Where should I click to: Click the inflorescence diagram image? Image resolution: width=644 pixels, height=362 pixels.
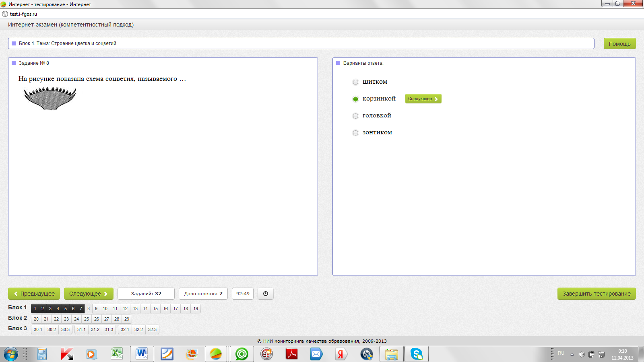(50, 98)
